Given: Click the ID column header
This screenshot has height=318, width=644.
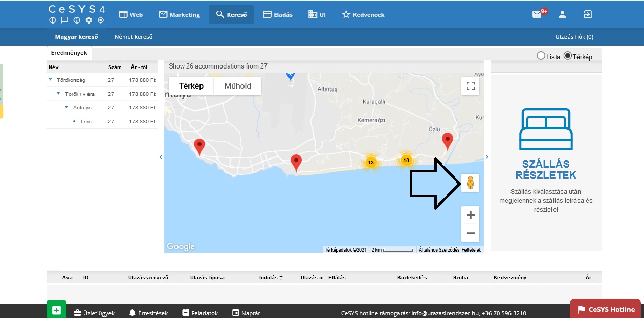Looking at the screenshot, I should (x=86, y=278).
